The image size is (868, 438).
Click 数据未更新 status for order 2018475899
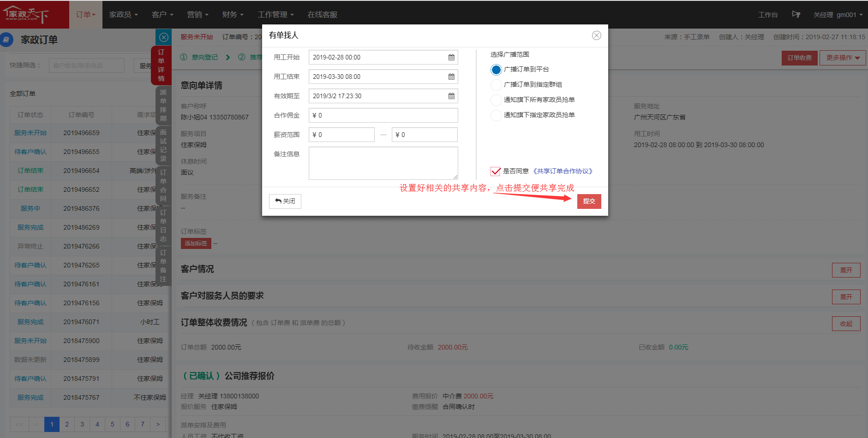point(30,360)
